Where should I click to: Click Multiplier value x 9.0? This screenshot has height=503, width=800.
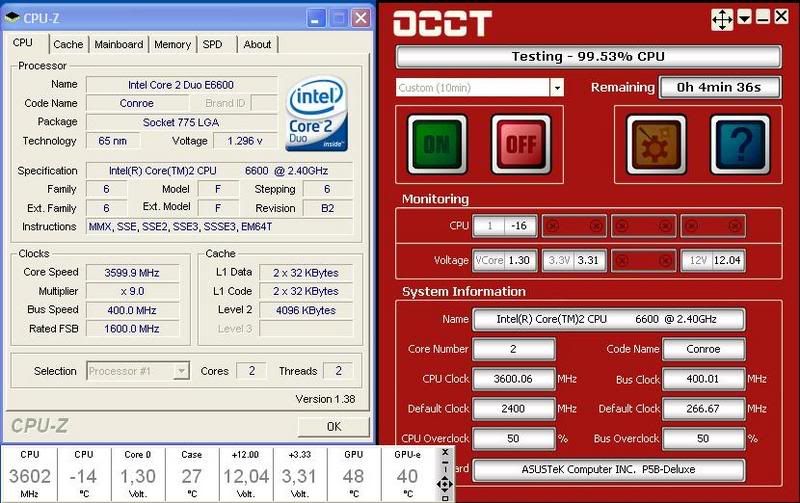[x=132, y=291]
